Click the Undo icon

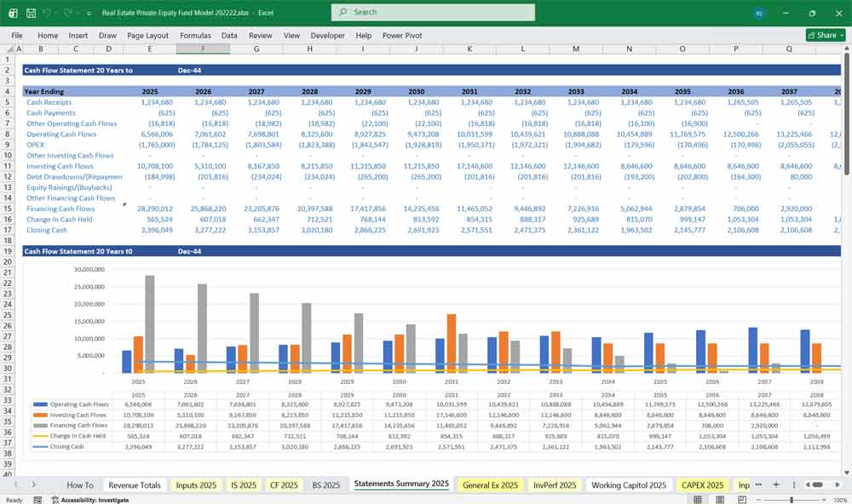coord(48,14)
